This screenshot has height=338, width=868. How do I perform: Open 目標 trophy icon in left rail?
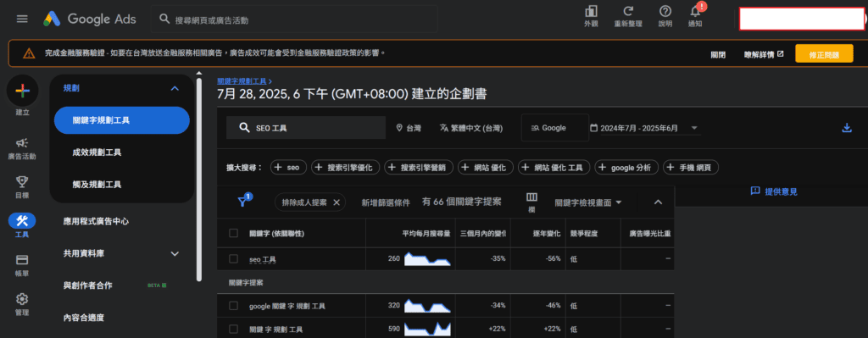coord(22,187)
